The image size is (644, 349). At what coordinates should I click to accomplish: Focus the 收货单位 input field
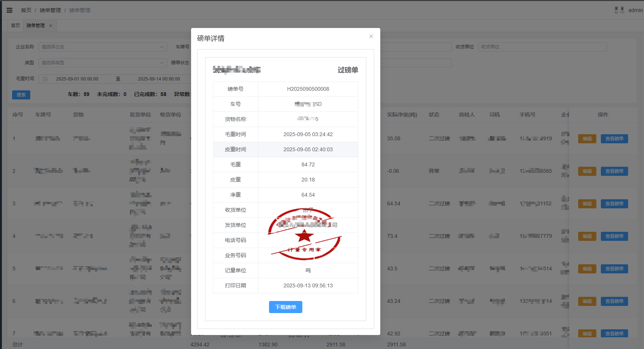coord(542,47)
